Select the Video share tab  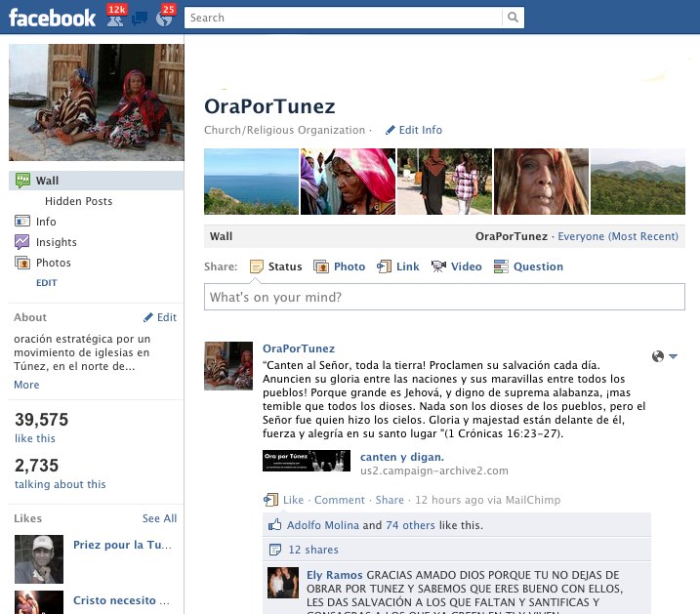[466, 266]
